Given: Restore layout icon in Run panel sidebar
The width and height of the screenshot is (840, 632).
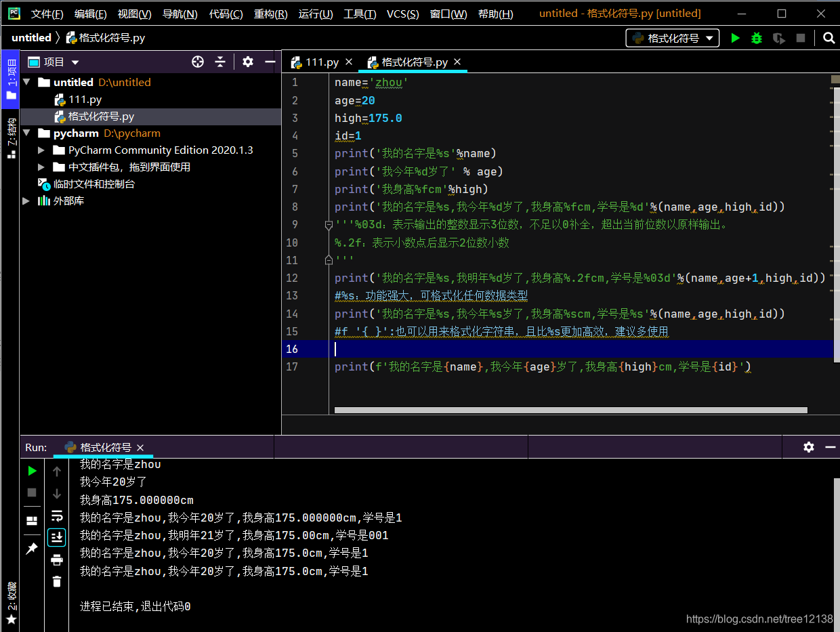Looking at the screenshot, I should coord(32,520).
